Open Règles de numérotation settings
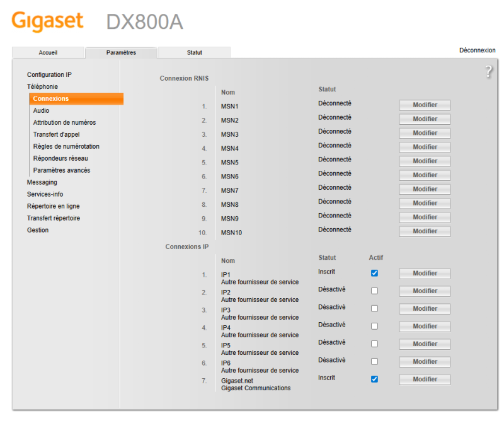The height and width of the screenshot is (423, 504). tap(66, 146)
